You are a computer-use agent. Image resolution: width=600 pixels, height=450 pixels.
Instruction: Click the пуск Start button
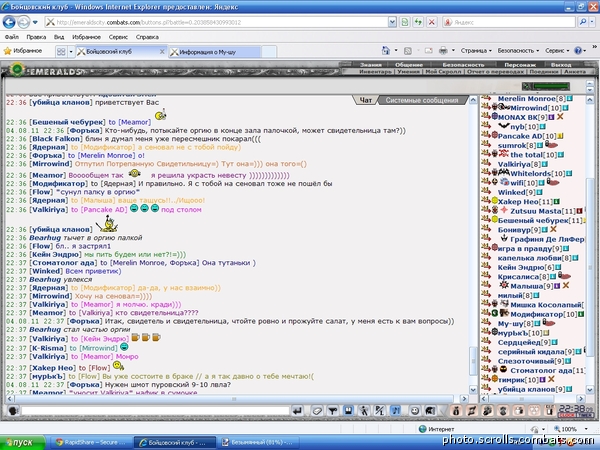pyautogui.click(x=23, y=442)
